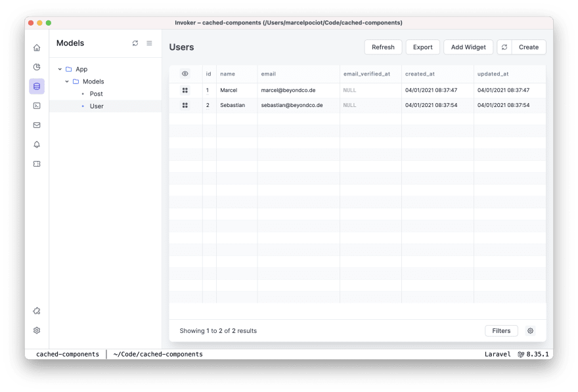Viewport: 578px width, 392px height.
Task: Open the Post model in tree
Action: [96, 94]
